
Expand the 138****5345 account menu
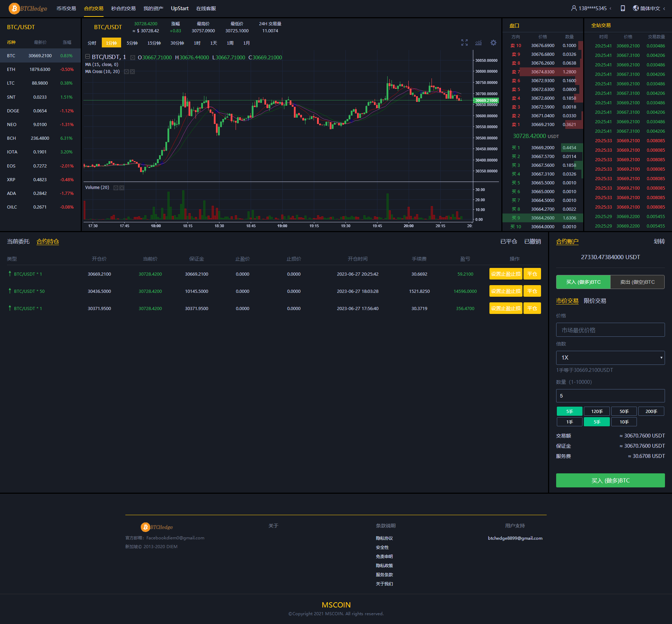click(x=592, y=8)
